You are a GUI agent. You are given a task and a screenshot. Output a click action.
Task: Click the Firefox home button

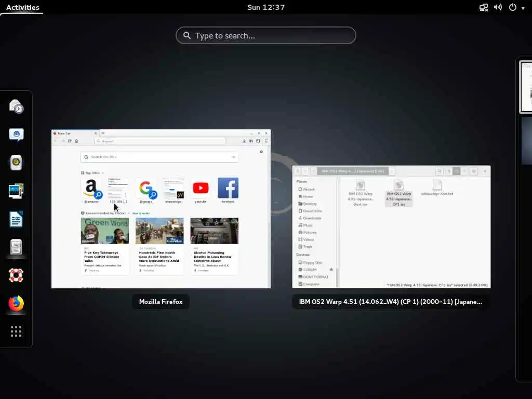tap(77, 141)
